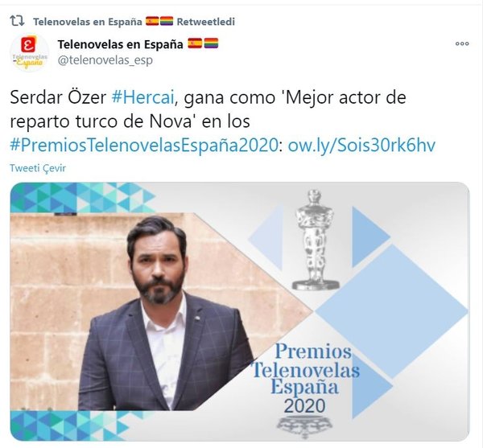Click the 'Premios Telenovelas España 2020' logo text
483x448 pixels.
[306, 378]
